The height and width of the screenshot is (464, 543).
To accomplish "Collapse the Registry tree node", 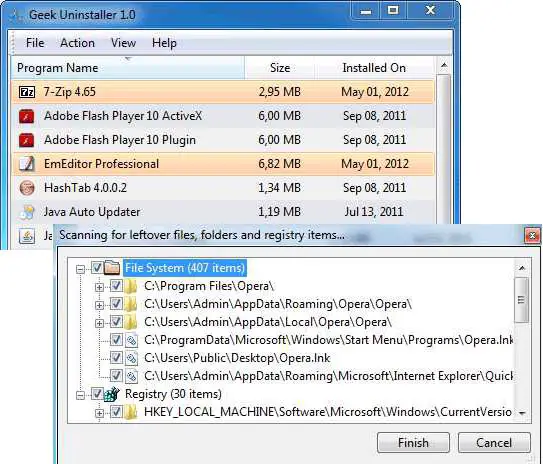I will [x=80, y=395].
